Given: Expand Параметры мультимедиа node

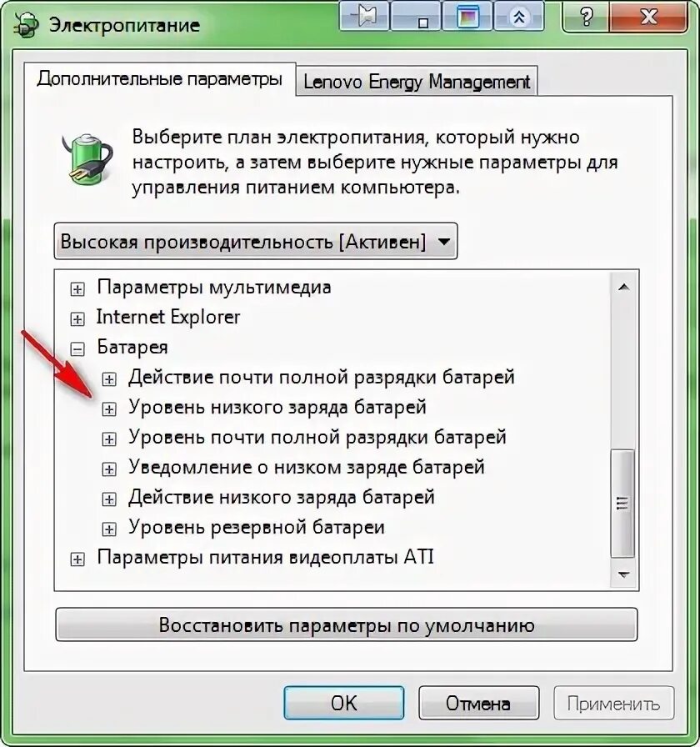Looking at the screenshot, I should click(x=77, y=288).
